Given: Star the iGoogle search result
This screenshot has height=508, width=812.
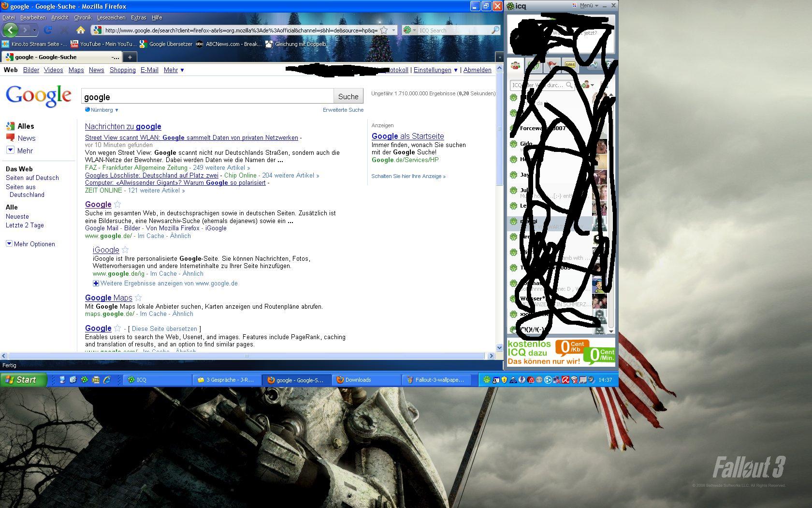Looking at the screenshot, I should tap(125, 250).
